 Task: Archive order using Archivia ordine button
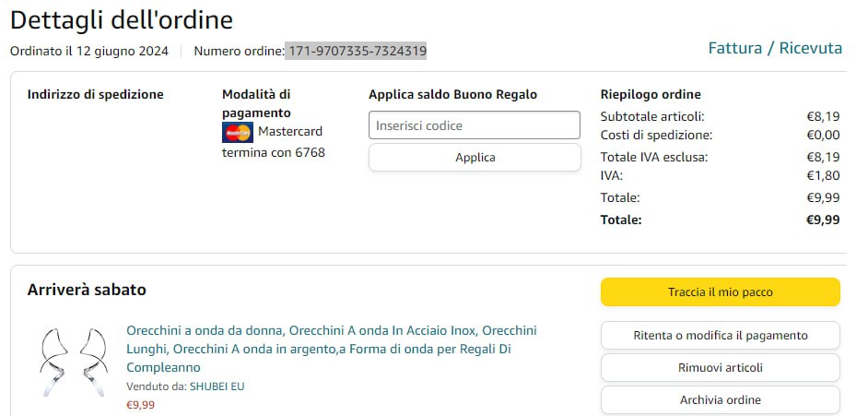click(x=720, y=399)
